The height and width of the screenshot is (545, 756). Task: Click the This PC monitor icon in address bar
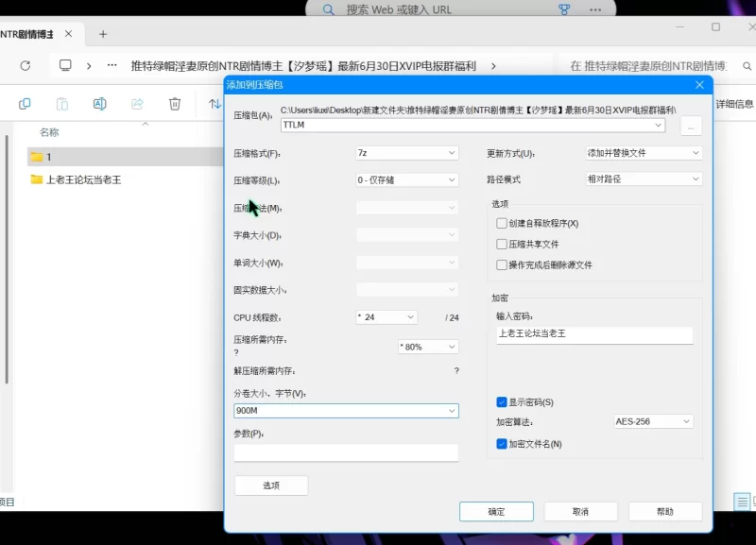click(x=65, y=65)
